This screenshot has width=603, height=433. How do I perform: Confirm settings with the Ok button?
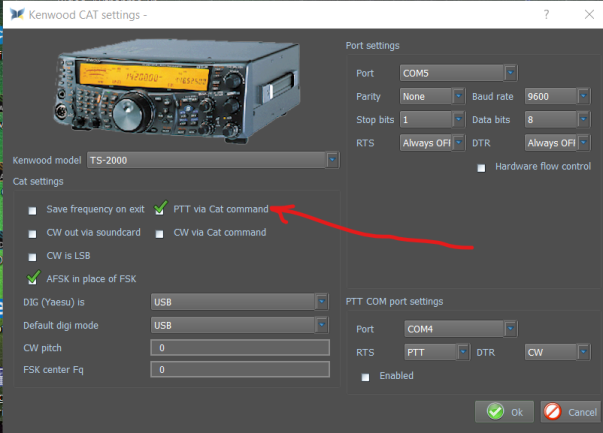point(504,412)
